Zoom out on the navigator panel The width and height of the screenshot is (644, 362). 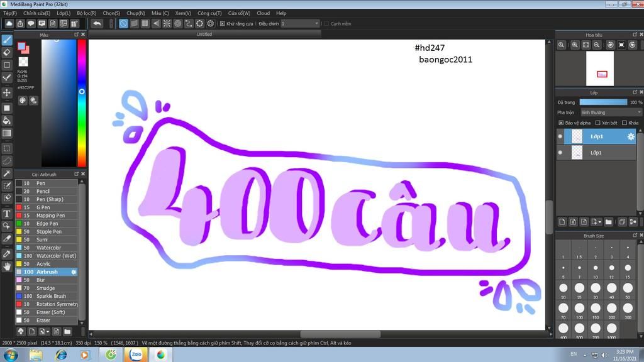[x=597, y=45]
